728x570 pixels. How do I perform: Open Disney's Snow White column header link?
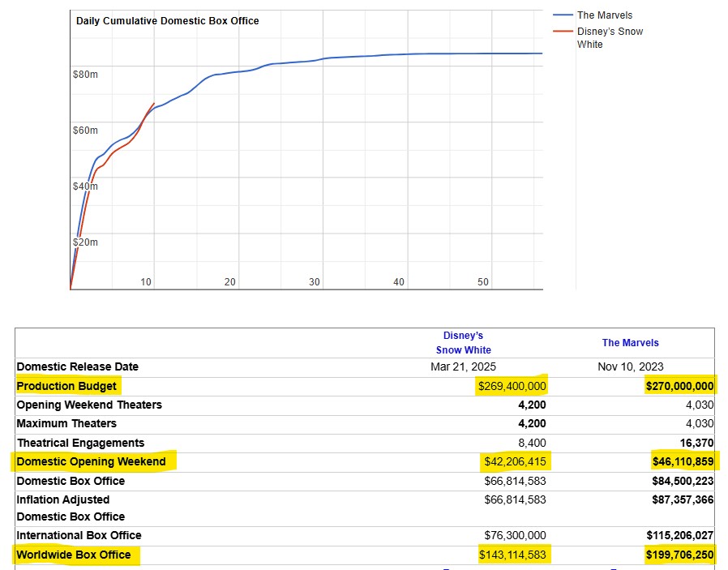tap(463, 343)
